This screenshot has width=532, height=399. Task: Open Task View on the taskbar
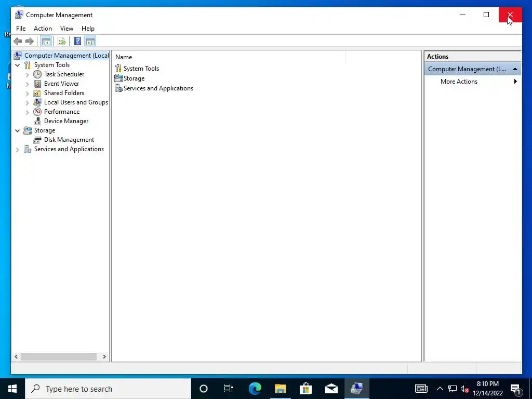pyautogui.click(x=229, y=389)
